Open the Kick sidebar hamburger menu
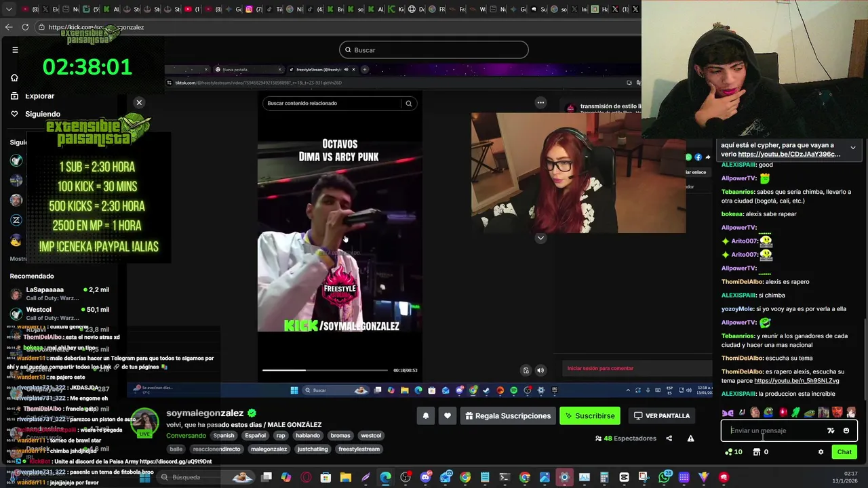This screenshot has width=868, height=488. click(x=15, y=49)
